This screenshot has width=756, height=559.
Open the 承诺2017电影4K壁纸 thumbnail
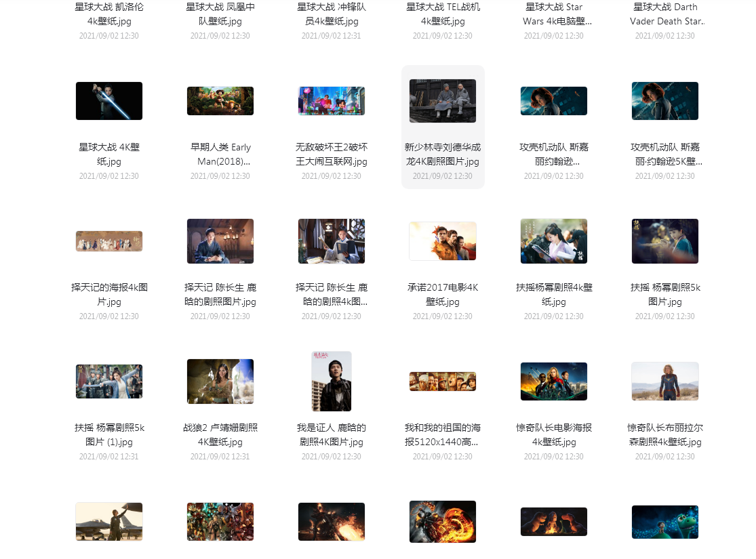tap(443, 241)
